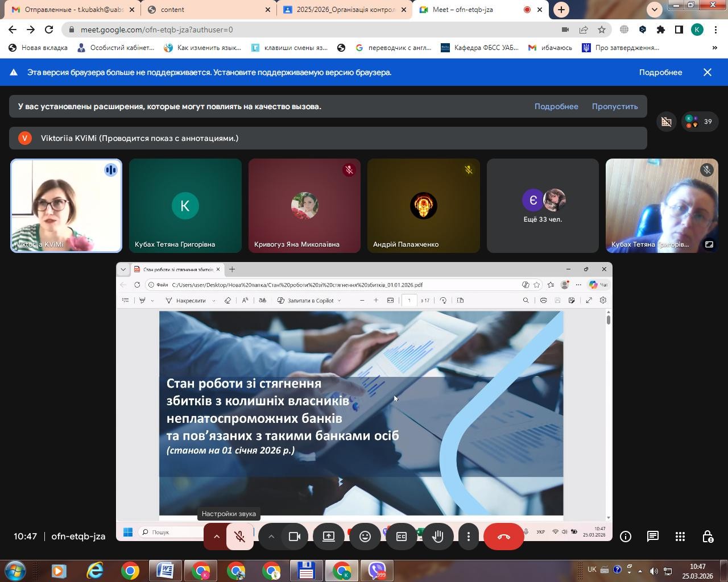Expand audio settings arrow beside microphone
728x582 pixels.
coord(217,537)
